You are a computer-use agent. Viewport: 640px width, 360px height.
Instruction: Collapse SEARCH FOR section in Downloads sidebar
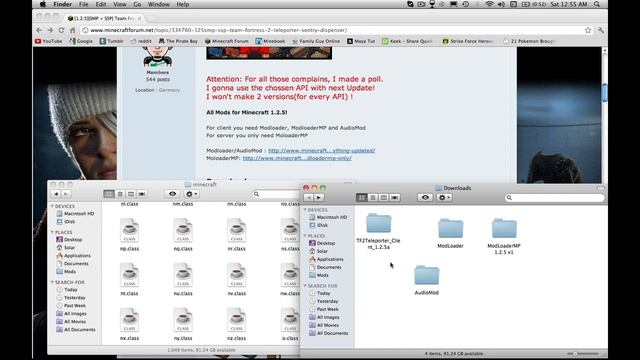pyautogui.click(x=305, y=286)
